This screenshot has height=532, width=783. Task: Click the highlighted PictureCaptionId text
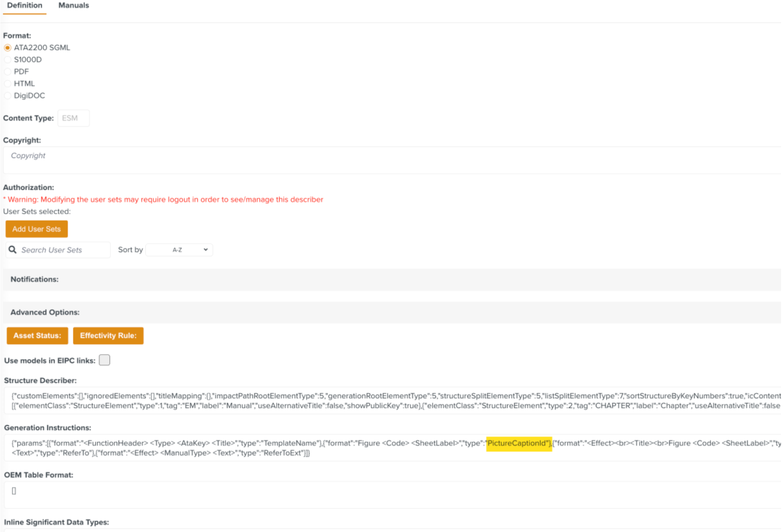click(x=519, y=443)
